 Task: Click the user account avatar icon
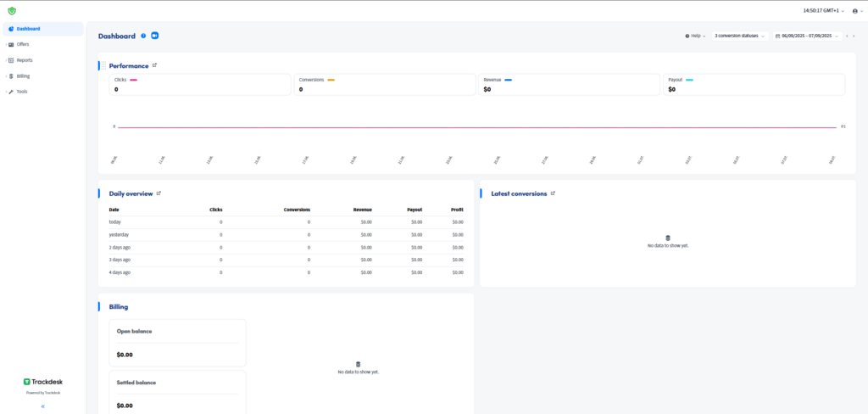(855, 10)
